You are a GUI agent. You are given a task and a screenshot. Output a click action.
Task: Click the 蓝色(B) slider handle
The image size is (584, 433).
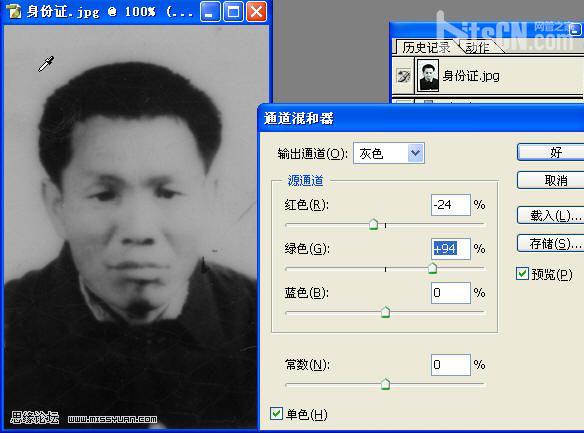tap(385, 312)
